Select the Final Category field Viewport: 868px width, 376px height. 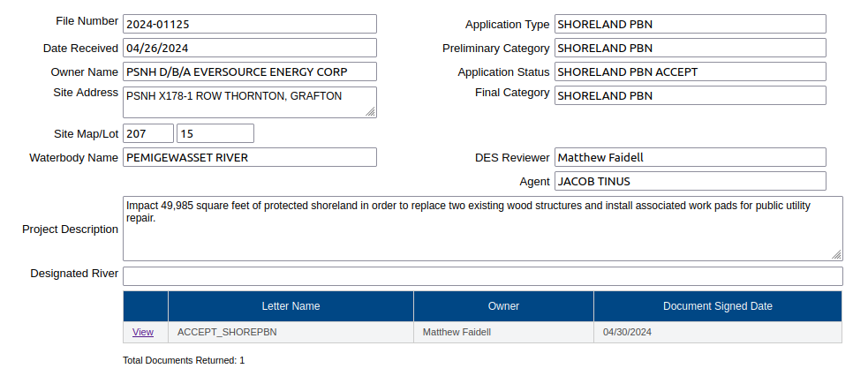point(690,95)
